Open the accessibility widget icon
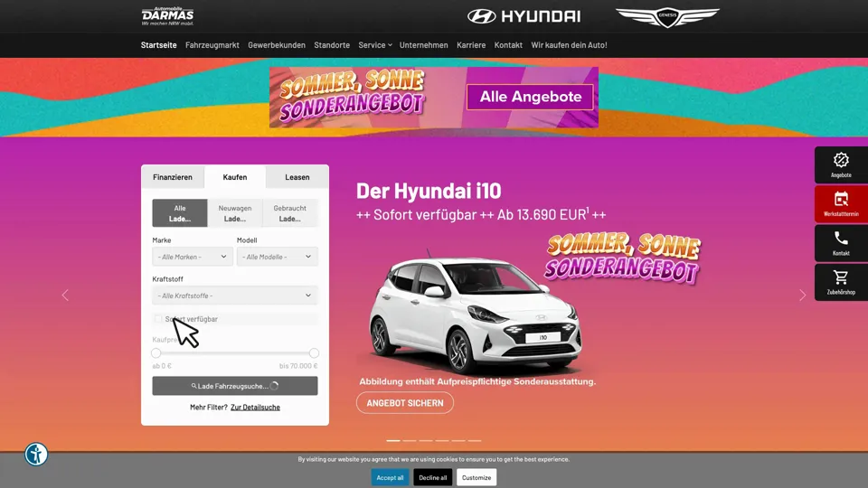Screen dimensions: 868x488 36,455
